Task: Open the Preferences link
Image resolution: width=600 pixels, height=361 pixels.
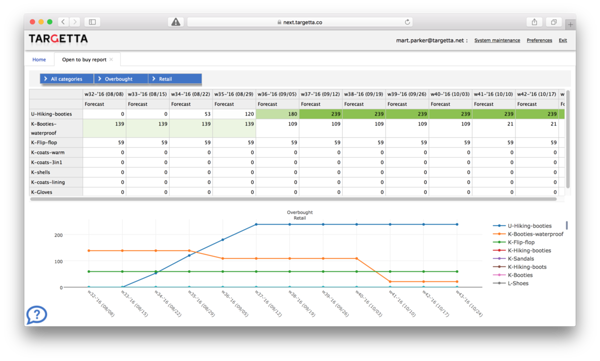Action: tap(539, 40)
